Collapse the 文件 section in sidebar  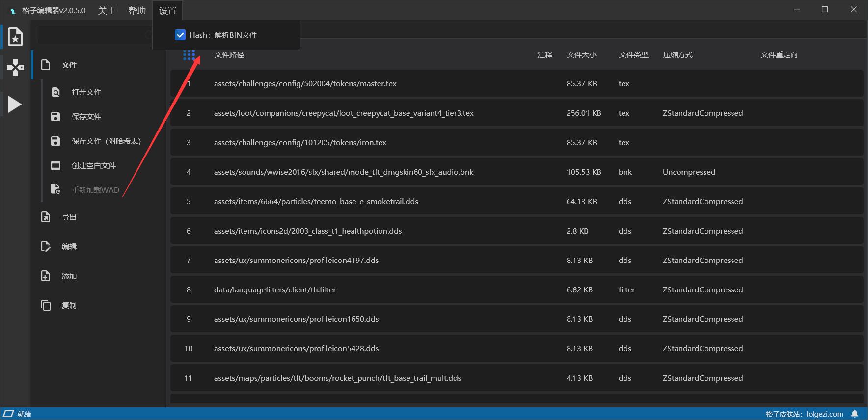69,65
